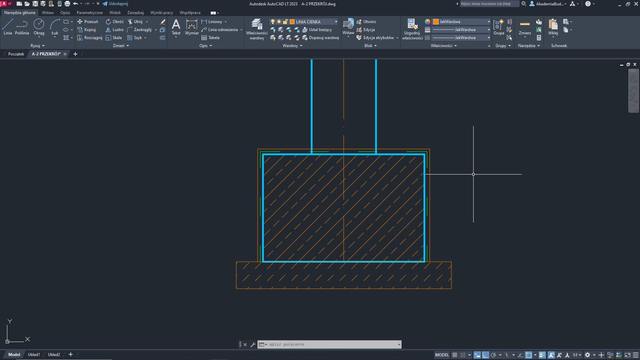Open Właściwości warstwy (Layer Properties)
This screenshot has height=360, width=640.
(257, 29)
